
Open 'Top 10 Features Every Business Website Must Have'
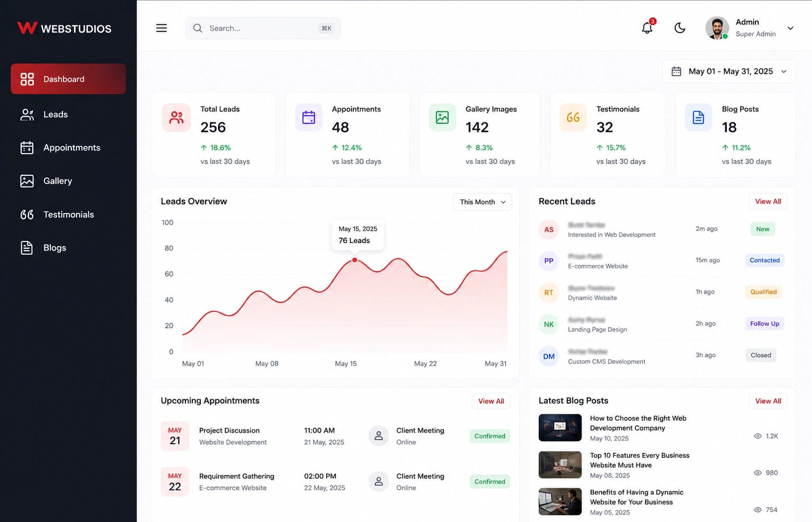(x=640, y=460)
